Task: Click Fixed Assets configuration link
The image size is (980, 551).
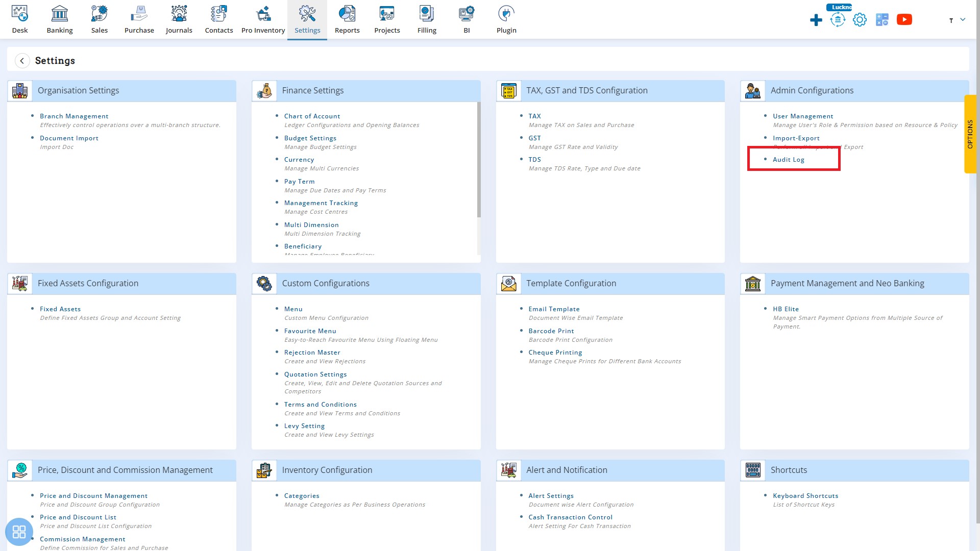Action: pos(61,309)
